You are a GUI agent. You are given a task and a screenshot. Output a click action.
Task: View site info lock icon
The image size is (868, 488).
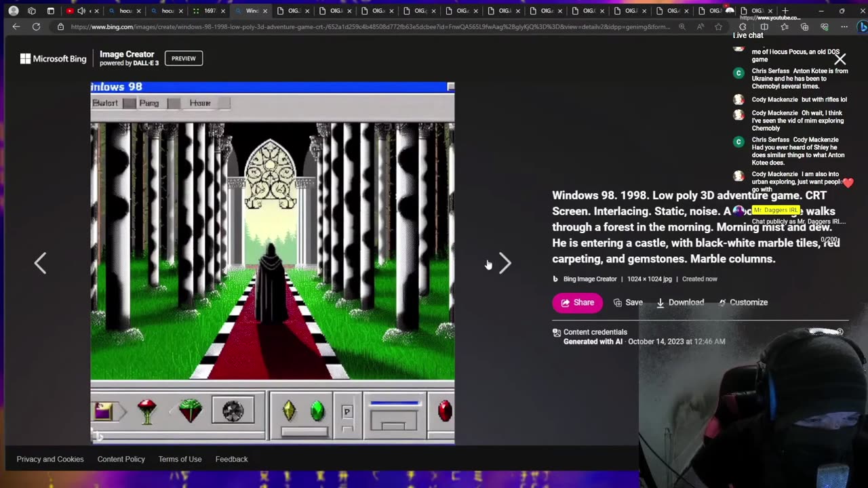60,26
